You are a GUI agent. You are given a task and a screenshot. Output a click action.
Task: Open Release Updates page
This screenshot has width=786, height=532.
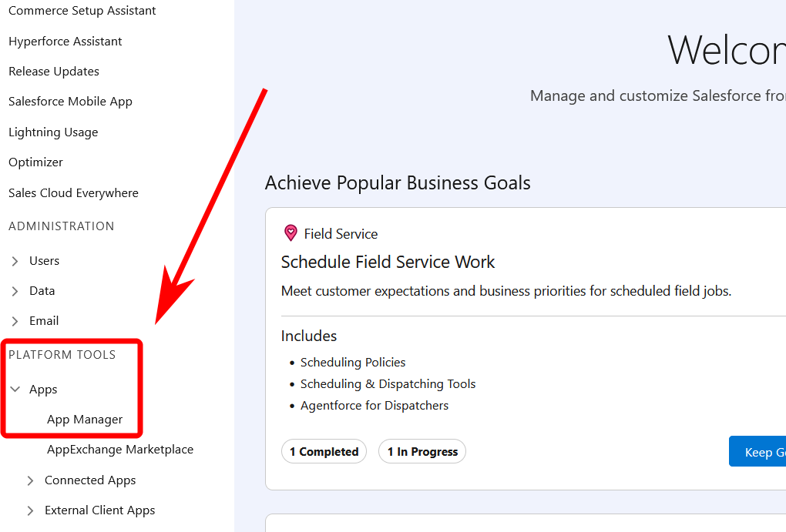click(x=54, y=72)
